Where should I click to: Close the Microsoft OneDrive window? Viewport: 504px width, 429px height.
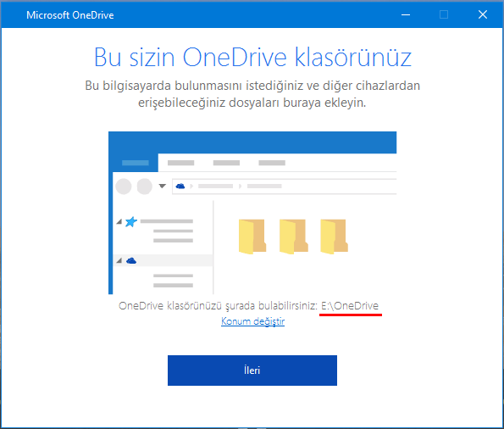click(x=483, y=14)
